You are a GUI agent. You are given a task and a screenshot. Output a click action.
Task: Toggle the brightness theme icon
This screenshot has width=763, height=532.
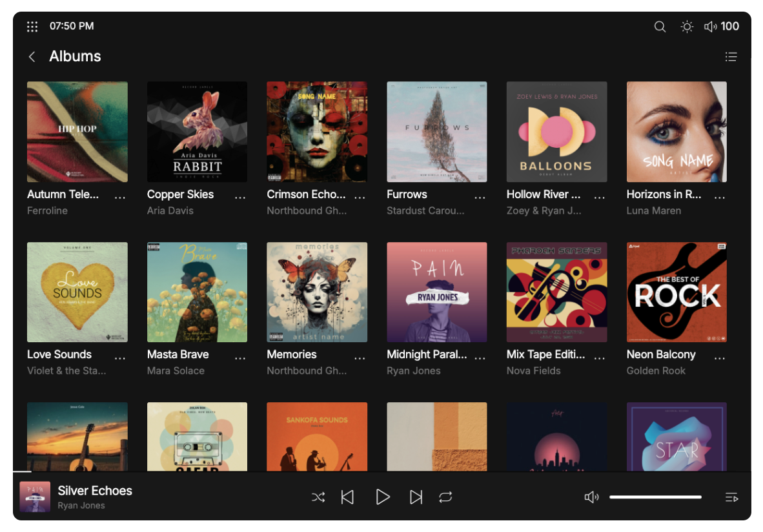click(687, 26)
